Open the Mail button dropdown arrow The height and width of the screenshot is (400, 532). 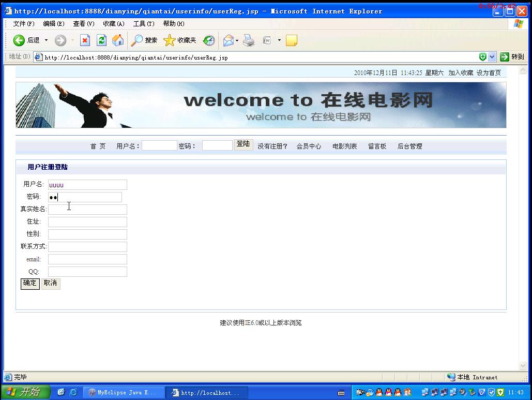click(x=237, y=40)
